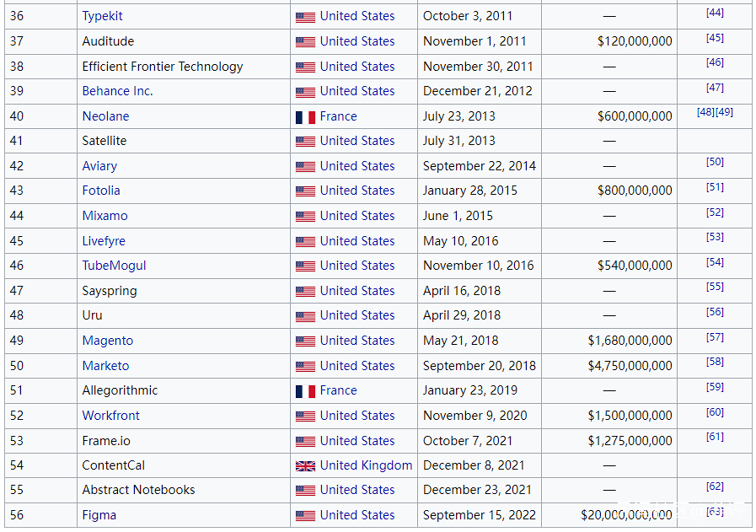Jump to reference [57] citation
756x532 pixels.
715,337
